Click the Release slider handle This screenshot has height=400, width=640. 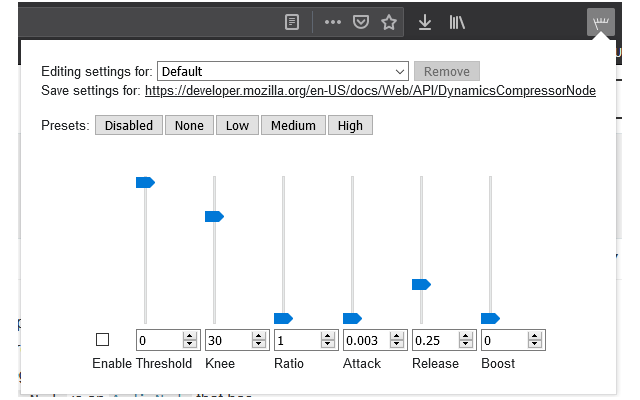[421, 284]
